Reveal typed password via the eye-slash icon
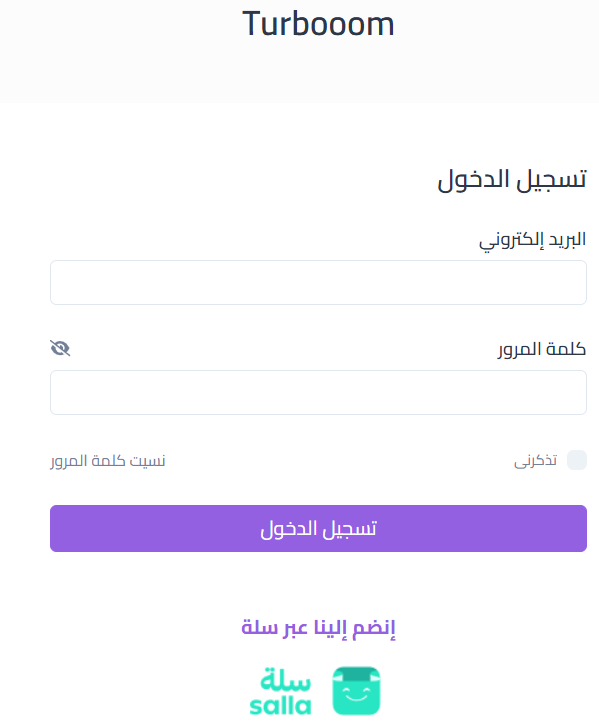This screenshot has width=599, height=727. tap(60, 348)
